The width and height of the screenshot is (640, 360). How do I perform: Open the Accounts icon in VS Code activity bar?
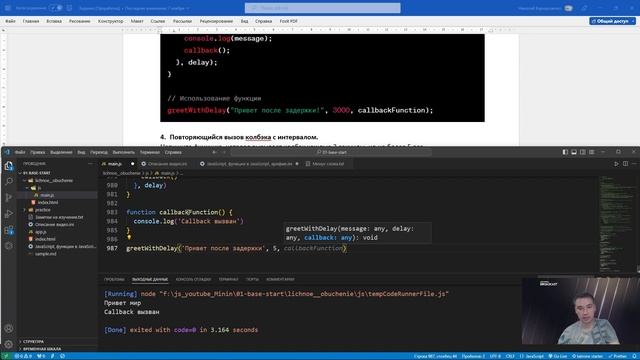[9, 329]
